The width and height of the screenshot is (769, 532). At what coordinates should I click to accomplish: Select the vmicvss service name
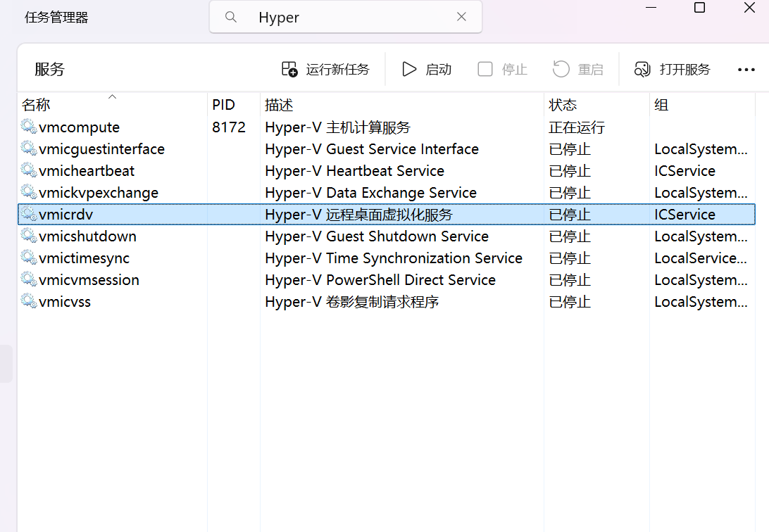point(65,302)
